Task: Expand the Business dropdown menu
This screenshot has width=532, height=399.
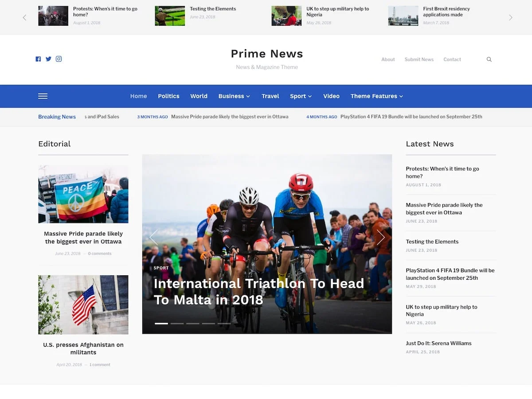Action: click(x=234, y=96)
